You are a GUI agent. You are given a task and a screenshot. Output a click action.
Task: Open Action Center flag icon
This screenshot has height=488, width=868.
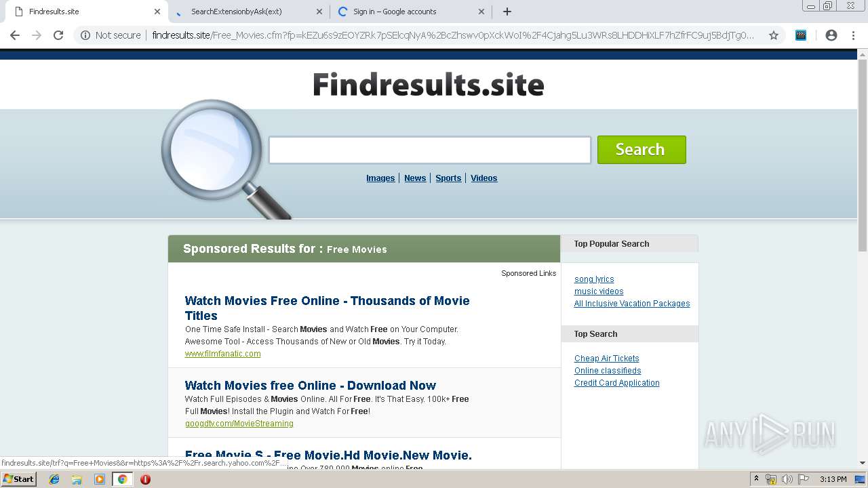tap(804, 479)
